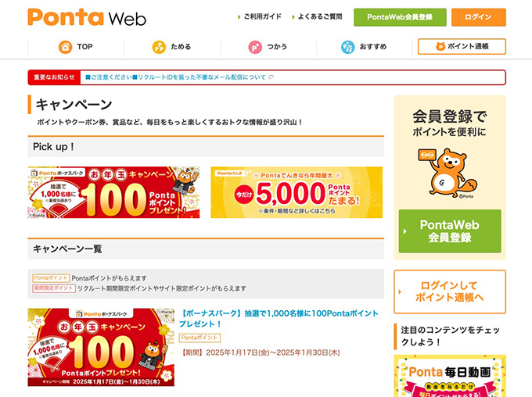Click the ためる coin icon
Screen dimensions: 532x397
tap(159, 47)
